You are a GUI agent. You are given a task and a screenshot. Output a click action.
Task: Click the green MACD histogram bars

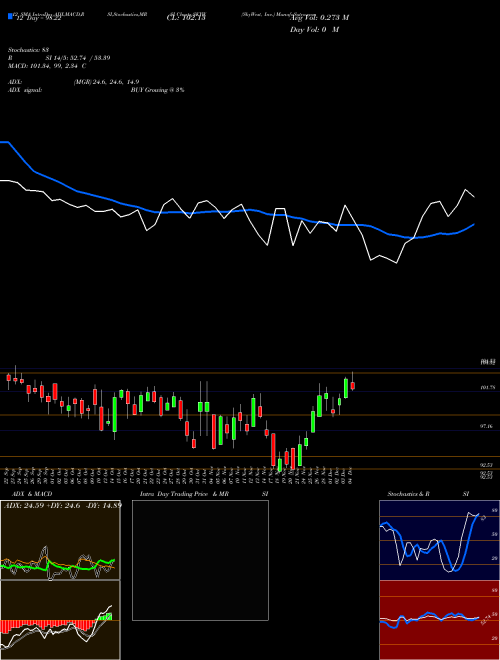[x=105, y=617]
